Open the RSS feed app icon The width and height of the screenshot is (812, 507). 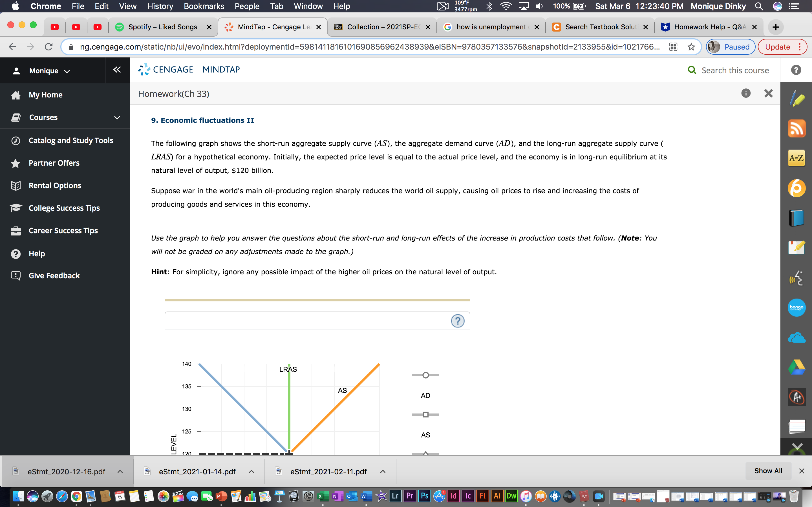pyautogui.click(x=796, y=128)
